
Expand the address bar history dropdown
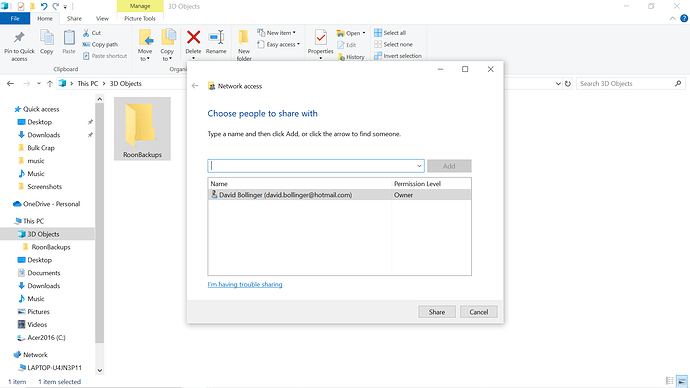pyautogui.click(x=558, y=84)
